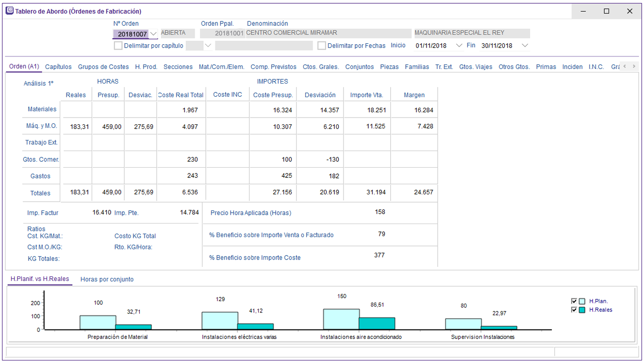
Task: Uncheck the H.Plan. series checkbox
Action: tap(575, 301)
